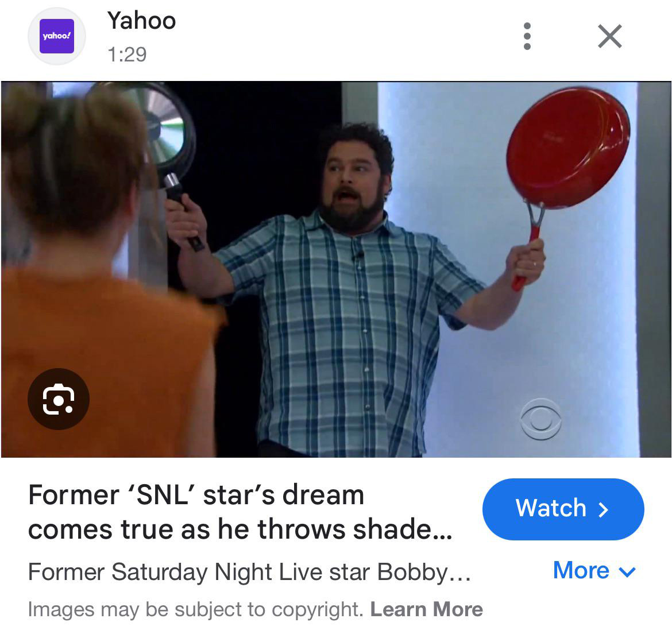Image resolution: width=672 pixels, height=634 pixels.
Task: Select the 1:29 video duration label
Action: 127,55
